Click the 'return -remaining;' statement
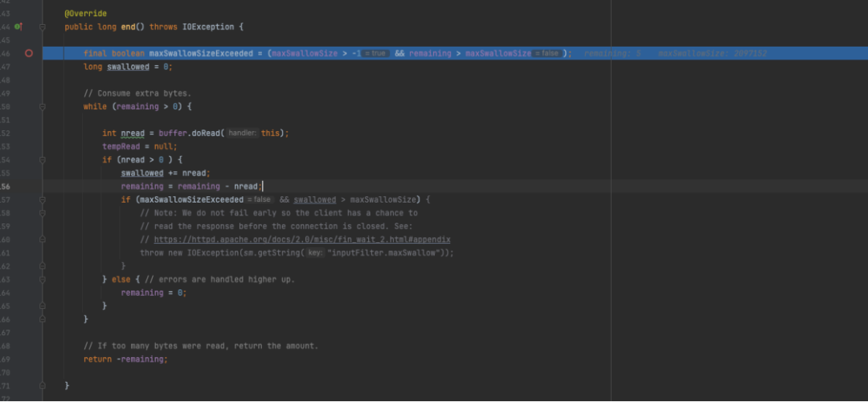Screen dimensions: 868x402 click(x=125, y=359)
